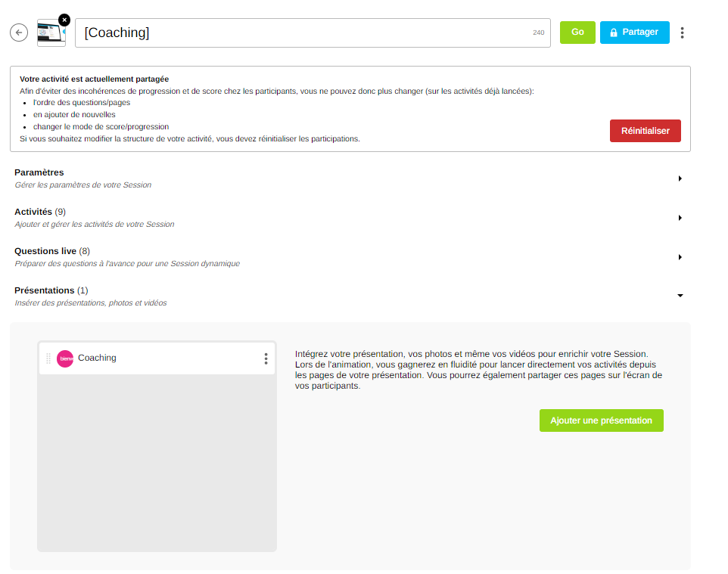Click the back arrow icon
The width and height of the screenshot is (728, 574).
[x=19, y=33]
